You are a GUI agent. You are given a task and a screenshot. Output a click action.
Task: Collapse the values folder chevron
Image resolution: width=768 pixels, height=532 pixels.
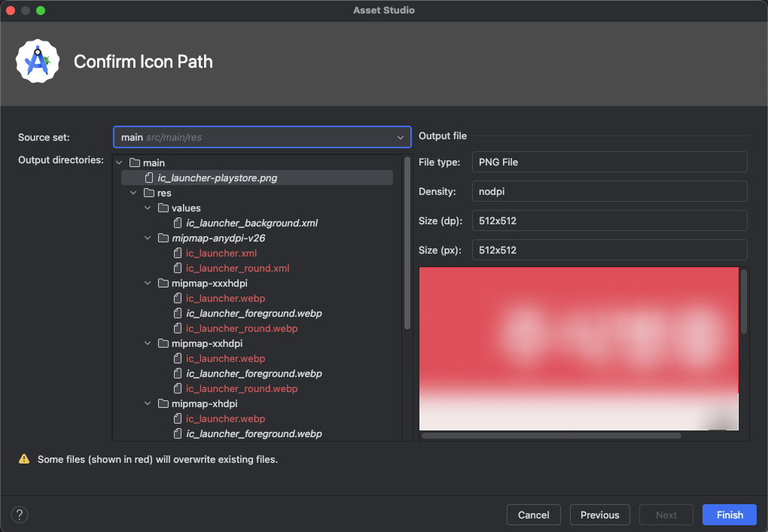pyautogui.click(x=148, y=208)
